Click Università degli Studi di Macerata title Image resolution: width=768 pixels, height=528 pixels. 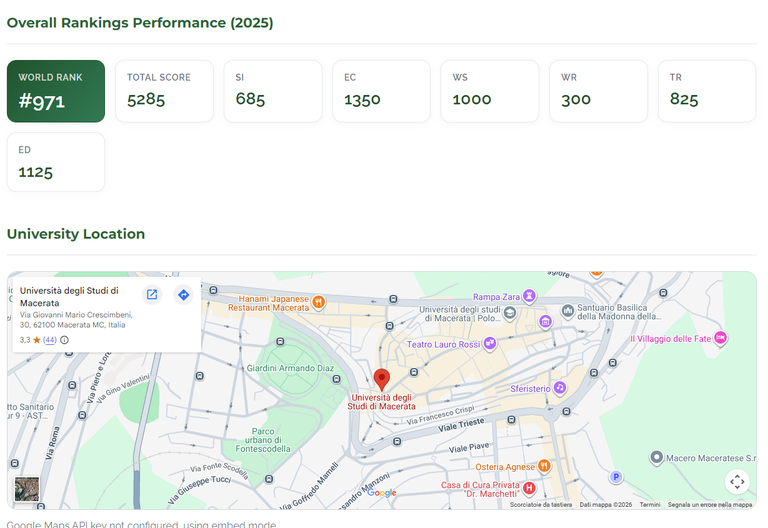[x=69, y=297]
